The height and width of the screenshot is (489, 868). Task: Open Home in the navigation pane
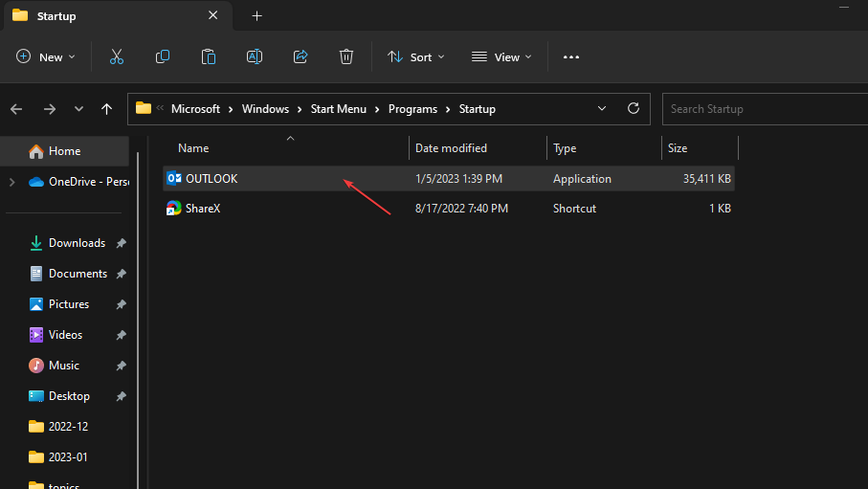point(64,151)
